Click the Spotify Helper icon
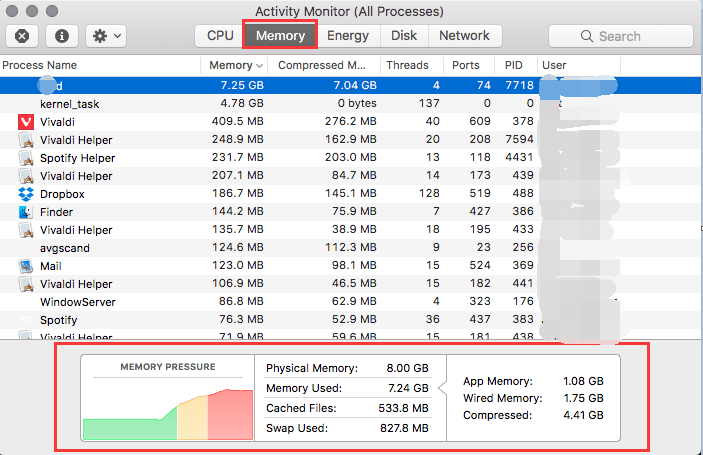 (26, 158)
